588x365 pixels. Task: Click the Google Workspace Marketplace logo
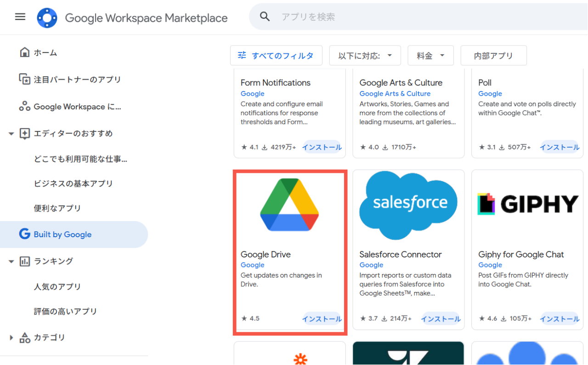click(47, 18)
